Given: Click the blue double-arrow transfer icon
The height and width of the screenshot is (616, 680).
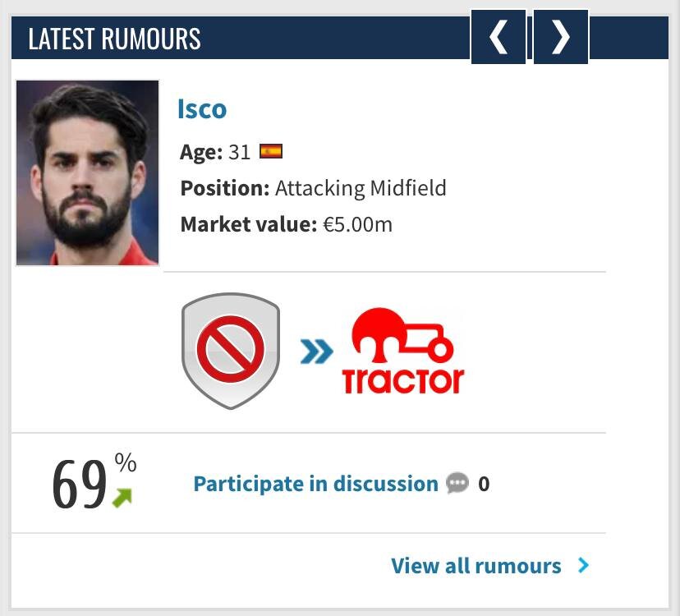Looking at the screenshot, I should pos(316,352).
